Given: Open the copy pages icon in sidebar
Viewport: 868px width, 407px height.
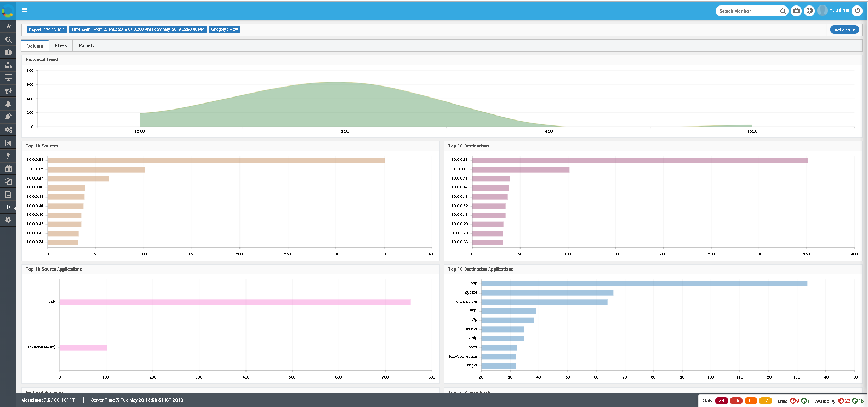Looking at the screenshot, I should coord(8,181).
